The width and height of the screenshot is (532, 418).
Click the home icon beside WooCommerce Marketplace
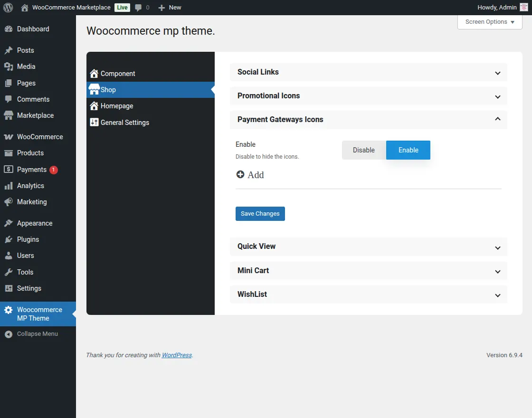coord(24,8)
